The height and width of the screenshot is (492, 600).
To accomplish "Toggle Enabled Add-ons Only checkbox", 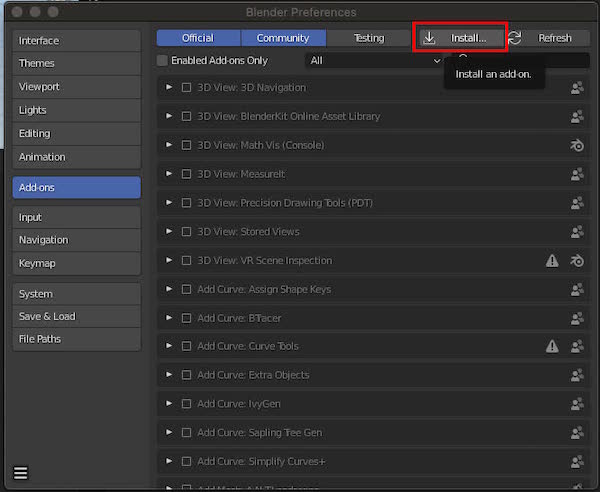I will (162, 60).
